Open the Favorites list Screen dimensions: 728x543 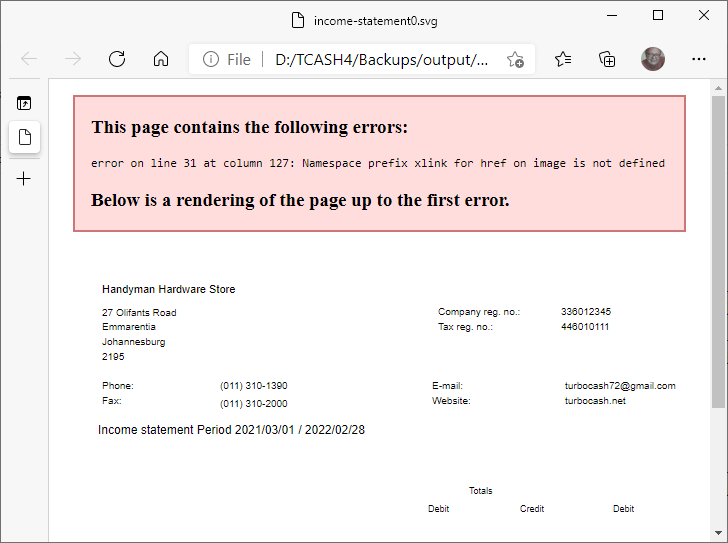(x=563, y=59)
